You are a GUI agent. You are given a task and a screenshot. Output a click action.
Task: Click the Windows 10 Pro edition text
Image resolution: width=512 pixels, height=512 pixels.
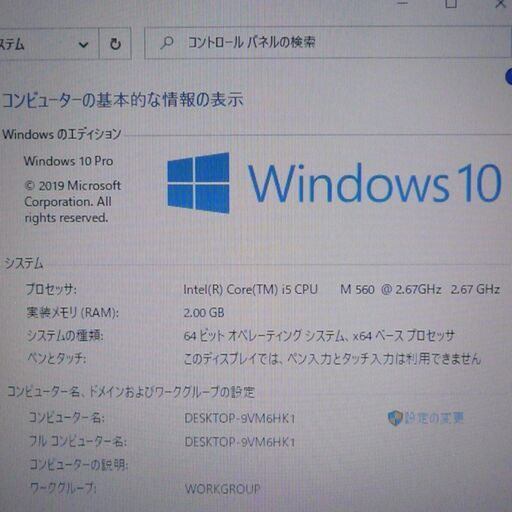coord(68,161)
